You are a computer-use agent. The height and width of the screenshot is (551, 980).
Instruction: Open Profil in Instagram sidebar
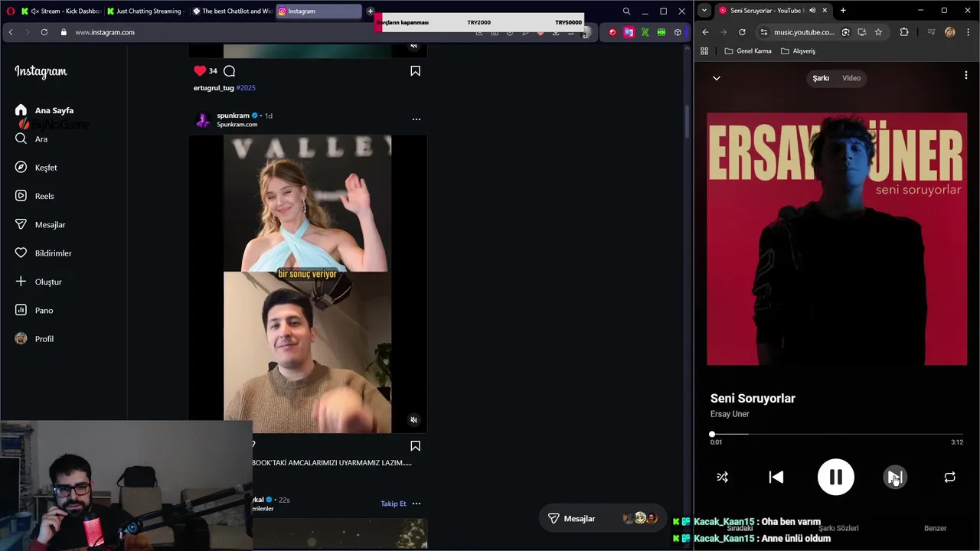34,339
